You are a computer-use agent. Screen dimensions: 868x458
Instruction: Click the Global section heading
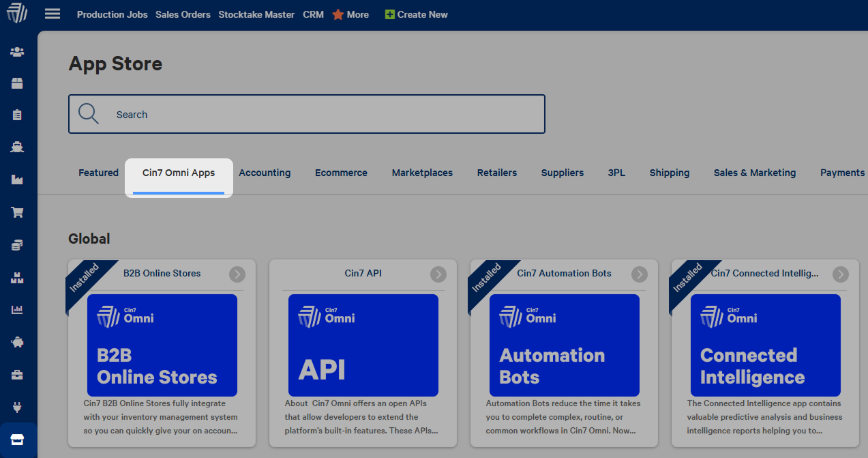[x=89, y=239]
